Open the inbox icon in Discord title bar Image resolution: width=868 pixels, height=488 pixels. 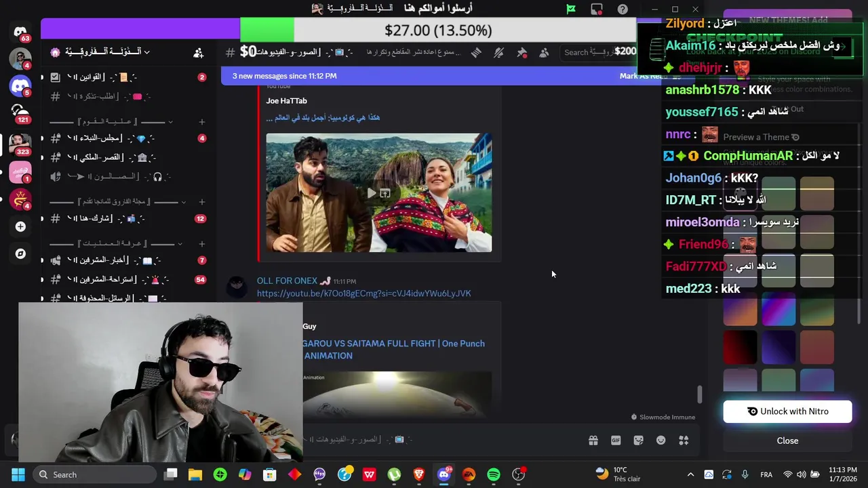coord(597,9)
